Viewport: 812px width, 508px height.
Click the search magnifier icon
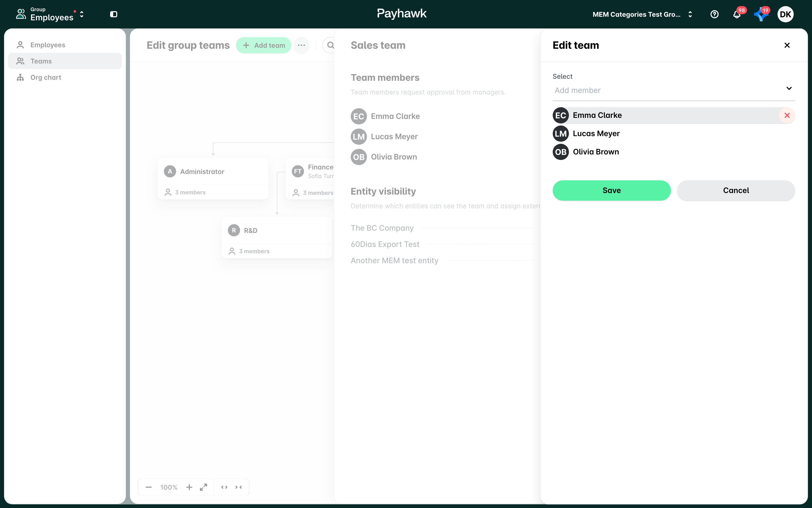[x=330, y=45]
